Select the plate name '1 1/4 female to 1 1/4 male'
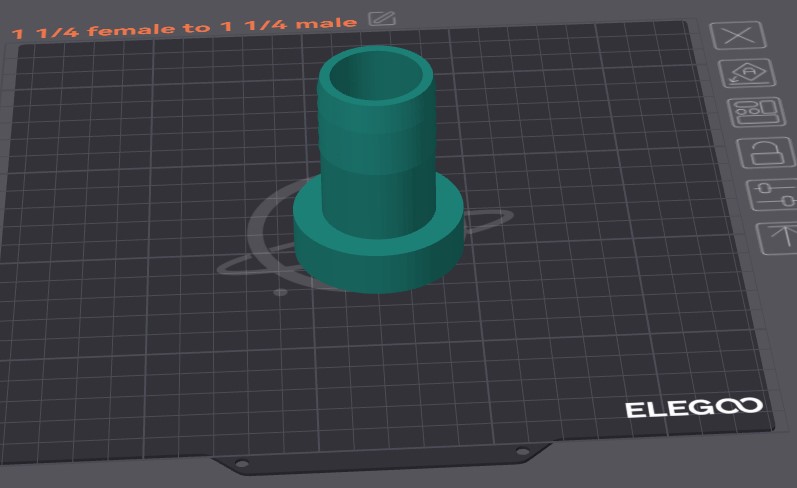Image resolution: width=797 pixels, height=488 pixels. (184, 27)
